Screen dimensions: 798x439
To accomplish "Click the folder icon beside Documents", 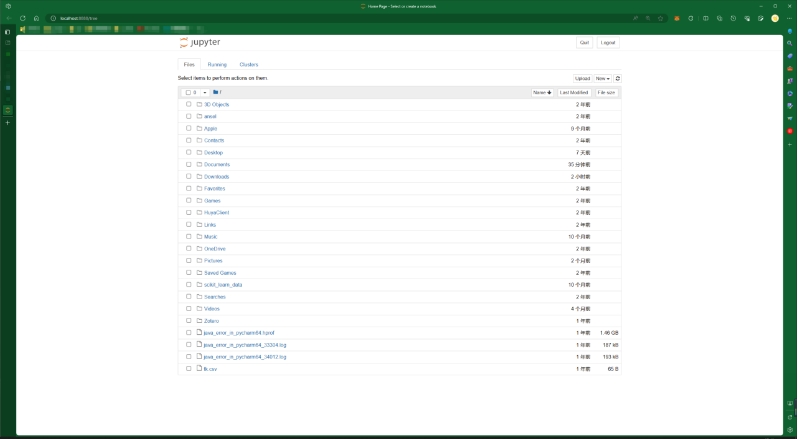I will pos(199,164).
